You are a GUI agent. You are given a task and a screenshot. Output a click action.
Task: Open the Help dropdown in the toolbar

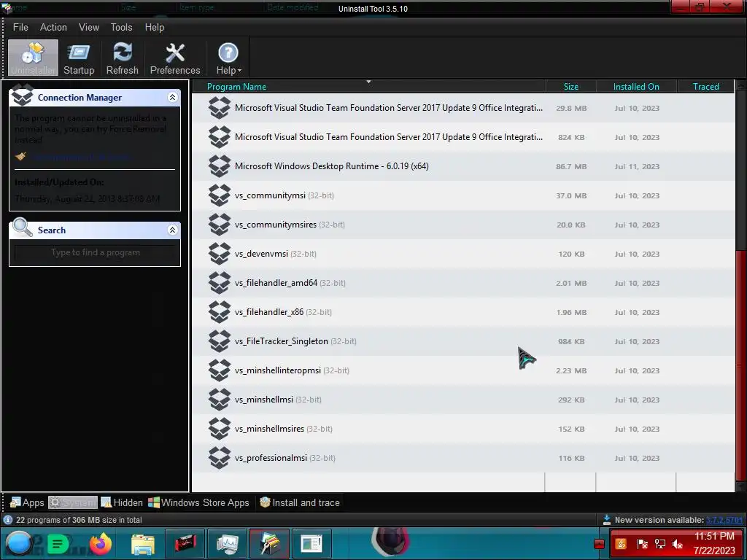click(228, 58)
